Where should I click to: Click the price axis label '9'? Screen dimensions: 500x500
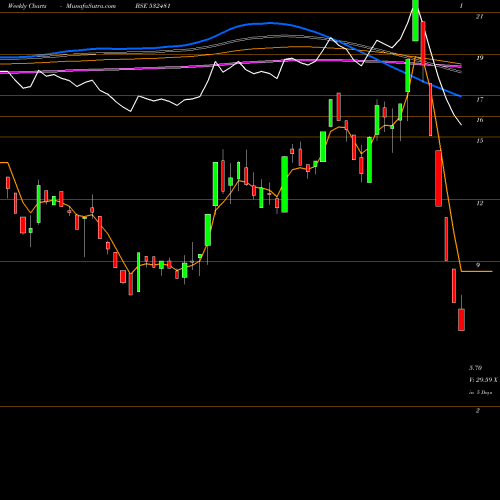478,265
